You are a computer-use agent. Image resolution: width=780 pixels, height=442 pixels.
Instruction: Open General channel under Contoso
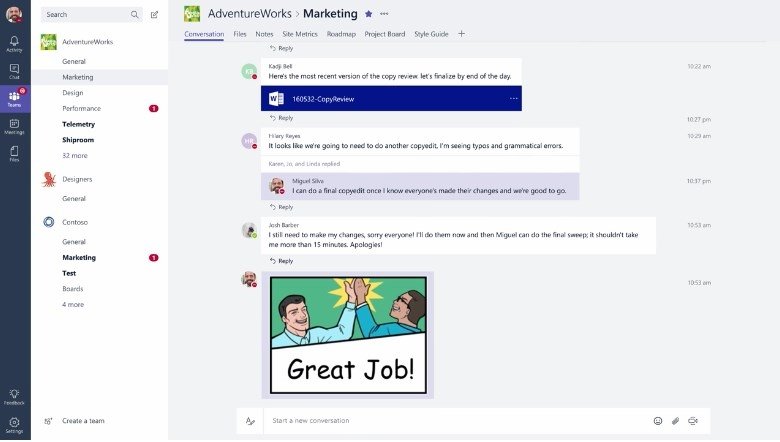coord(74,242)
